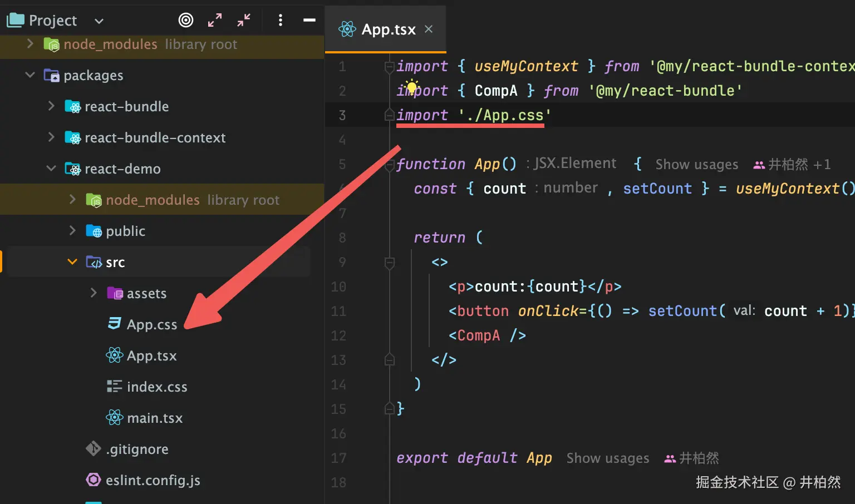This screenshot has width=855, height=504.
Task: Open the Project panel options menu (three dots)
Action: click(x=280, y=21)
